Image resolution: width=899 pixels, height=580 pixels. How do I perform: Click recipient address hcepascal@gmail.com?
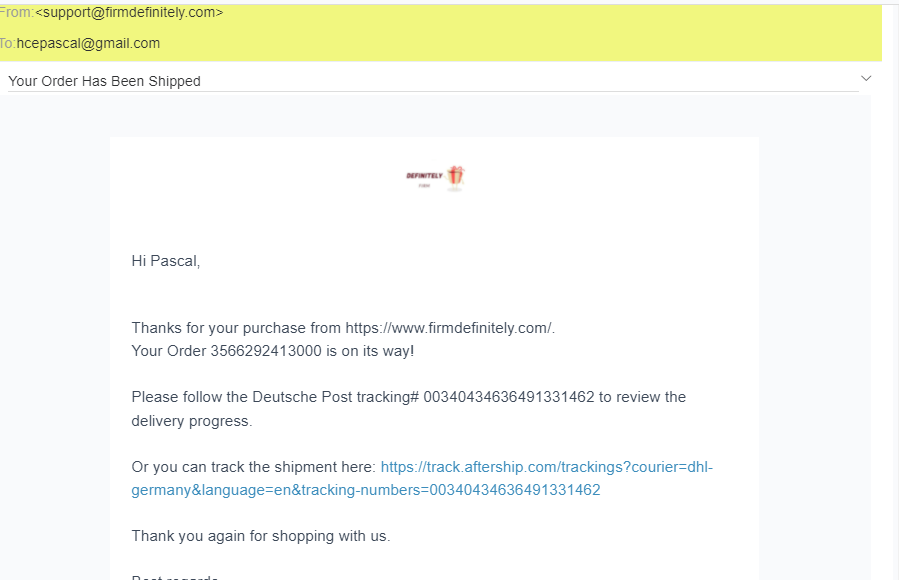[x=88, y=43]
